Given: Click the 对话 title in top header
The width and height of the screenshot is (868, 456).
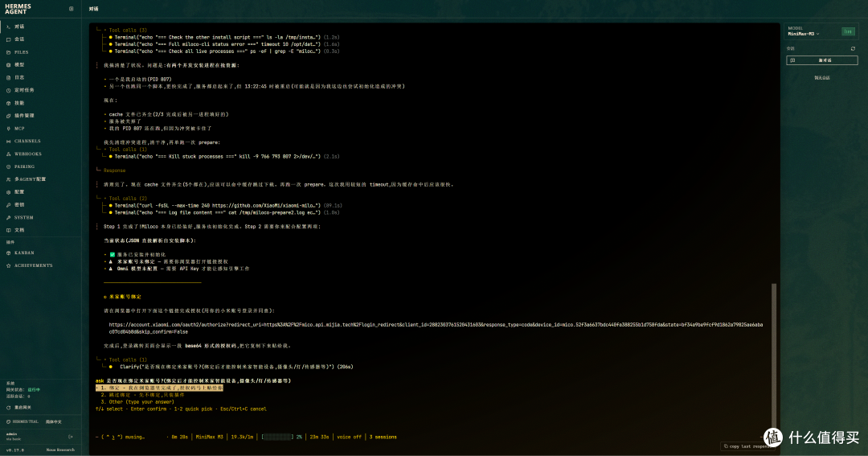Looking at the screenshot, I should pyautogui.click(x=93, y=9).
